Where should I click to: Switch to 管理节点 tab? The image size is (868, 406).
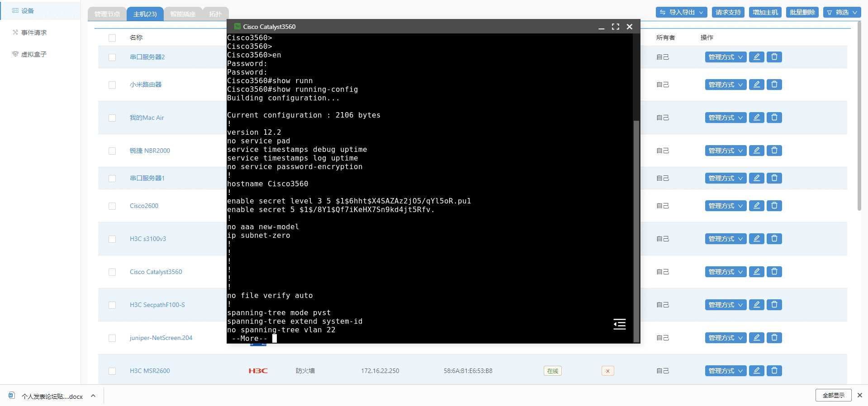(x=107, y=14)
